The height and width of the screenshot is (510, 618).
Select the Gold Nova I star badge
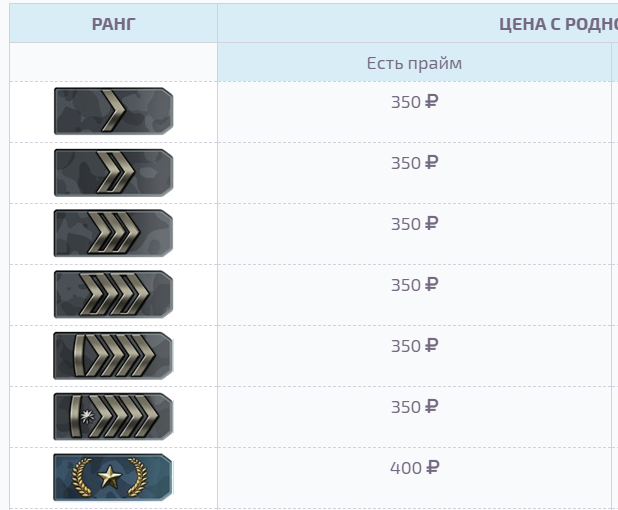click(113, 478)
